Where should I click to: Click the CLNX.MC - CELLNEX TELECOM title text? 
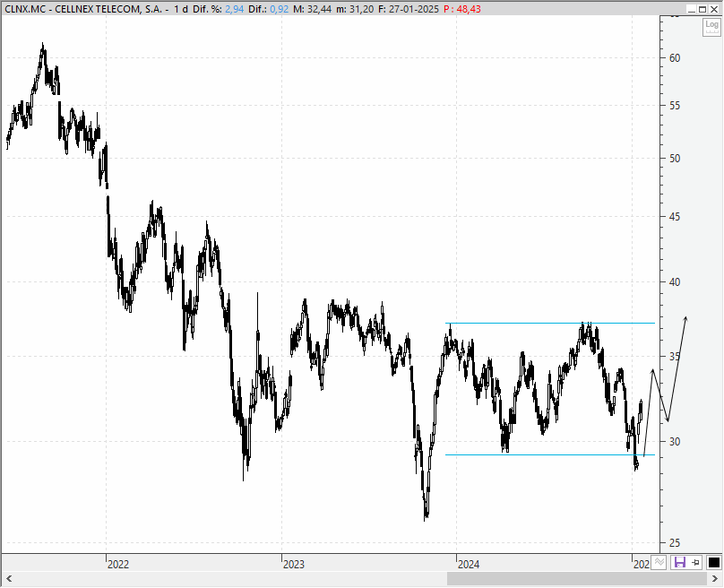pos(83,9)
